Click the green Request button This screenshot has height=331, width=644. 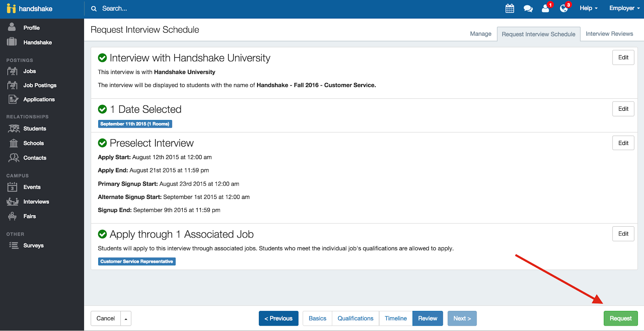coord(621,319)
